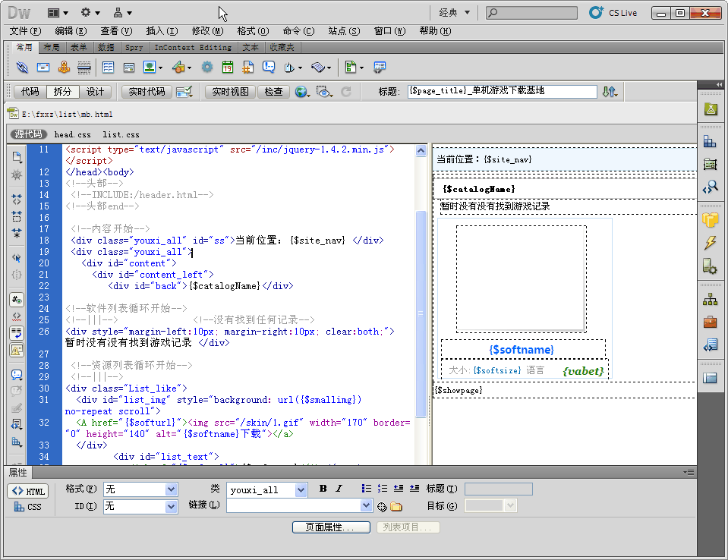
Task: Insert Widget gear icon
Action: click(206, 67)
